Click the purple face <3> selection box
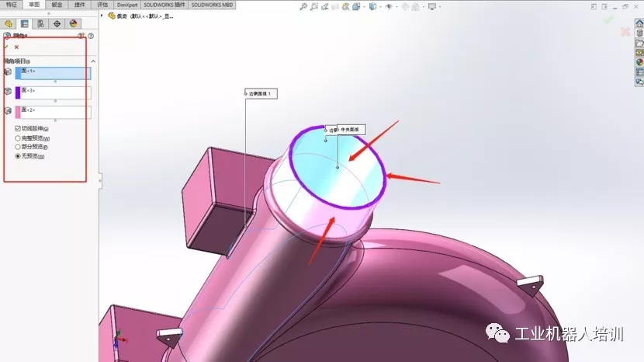The image size is (644, 362). coord(53,92)
